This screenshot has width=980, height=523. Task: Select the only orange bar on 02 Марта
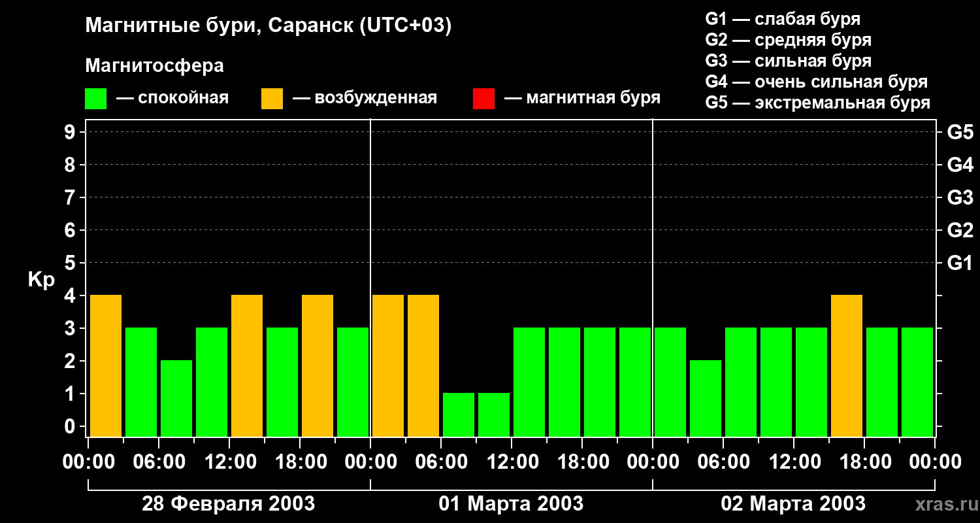tap(847, 365)
